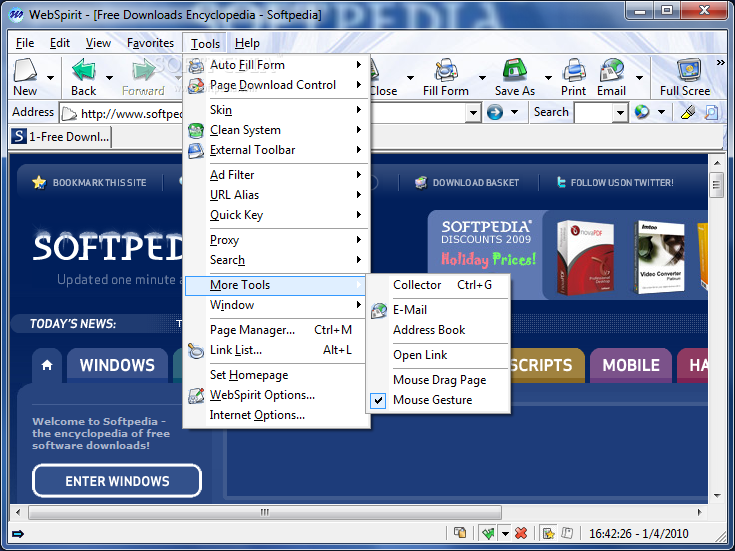The image size is (735, 551).
Task: Click the home icon page tab
Action: click(x=47, y=365)
